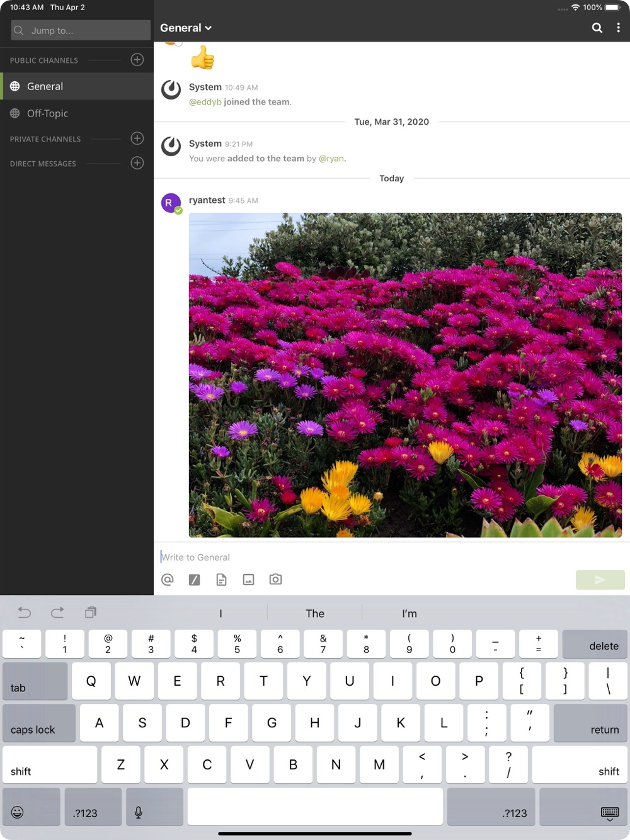Toggle the right shift key
The height and width of the screenshot is (840, 630).
[580, 764]
